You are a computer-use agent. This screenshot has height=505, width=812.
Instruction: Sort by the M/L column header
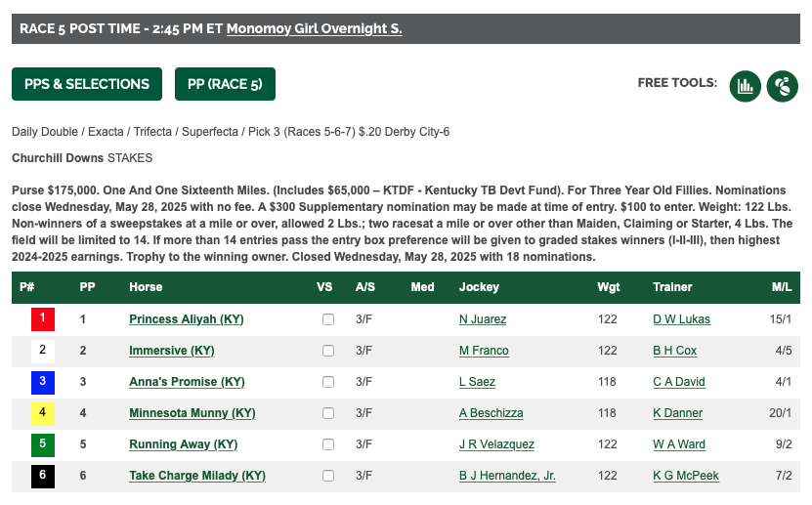click(782, 287)
